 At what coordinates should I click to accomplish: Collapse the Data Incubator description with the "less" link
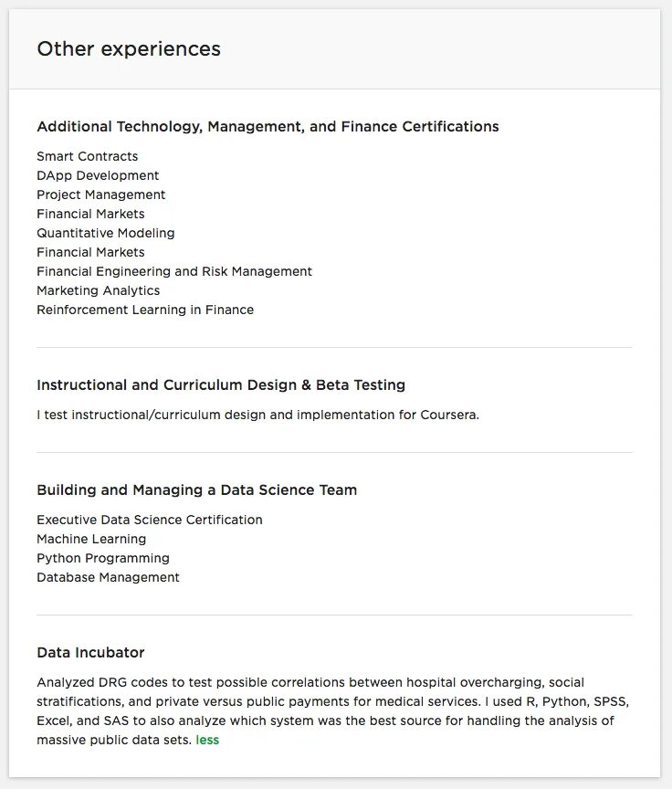point(207,740)
